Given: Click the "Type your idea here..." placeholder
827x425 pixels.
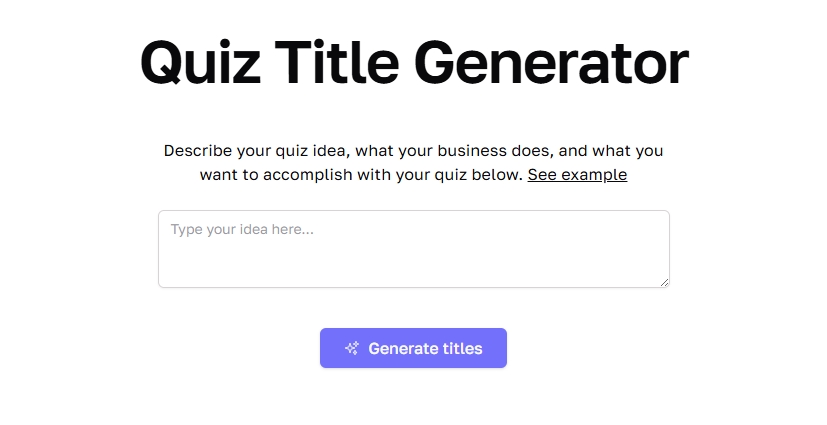Looking at the screenshot, I should 242,230.
